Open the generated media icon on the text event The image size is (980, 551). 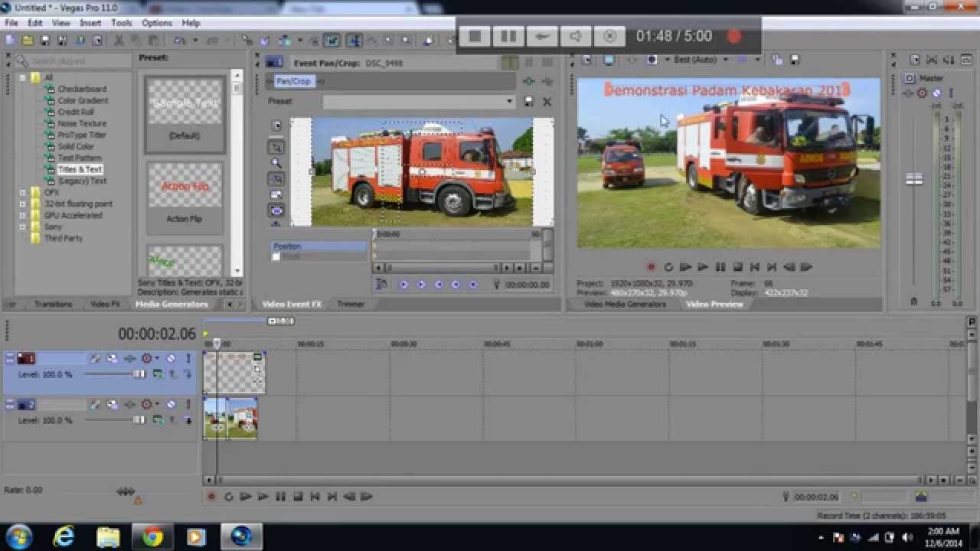pos(257,357)
